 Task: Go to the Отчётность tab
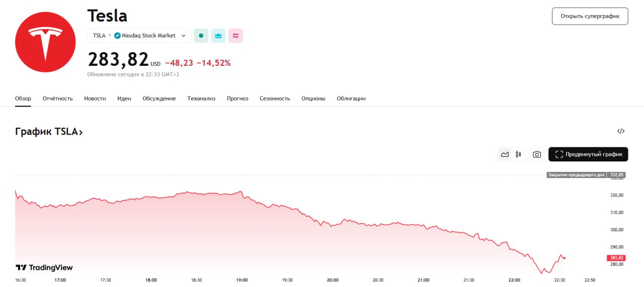tap(58, 99)
